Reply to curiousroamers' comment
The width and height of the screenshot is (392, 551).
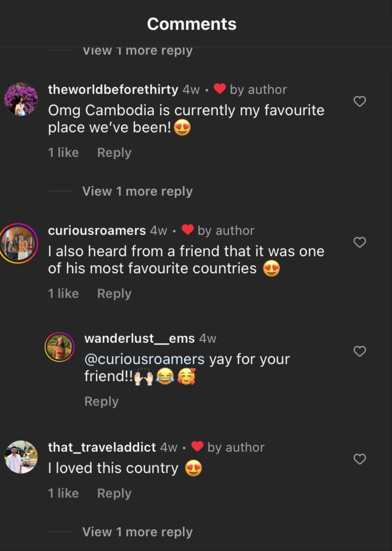click(114, 294)
